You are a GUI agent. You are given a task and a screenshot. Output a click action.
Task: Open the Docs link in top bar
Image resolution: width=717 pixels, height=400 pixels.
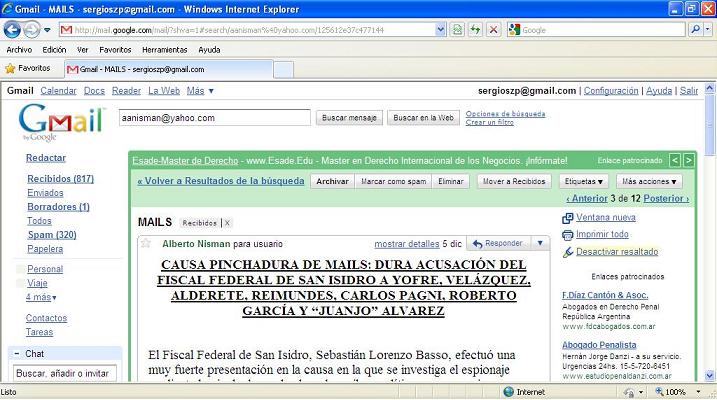point(94,91)
